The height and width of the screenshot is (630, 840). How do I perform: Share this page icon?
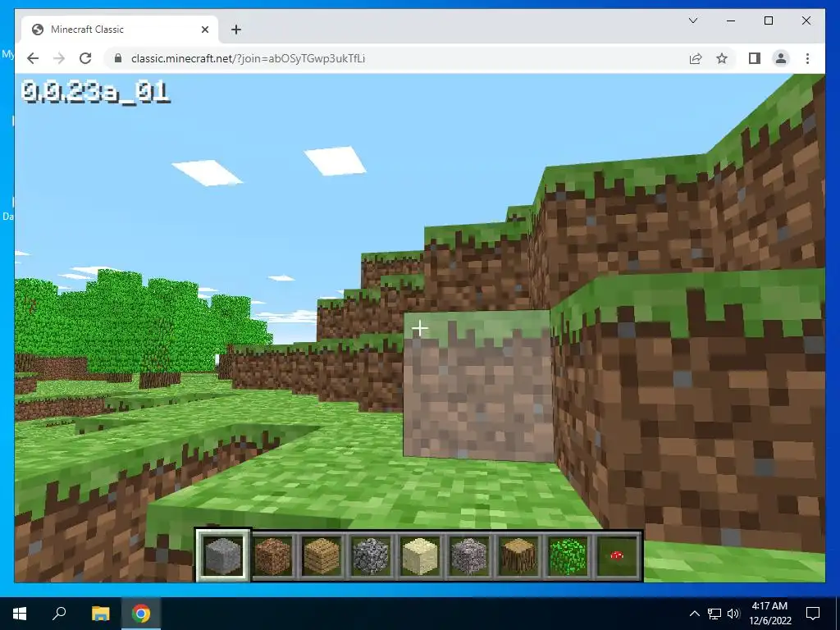tap(696, 58)
